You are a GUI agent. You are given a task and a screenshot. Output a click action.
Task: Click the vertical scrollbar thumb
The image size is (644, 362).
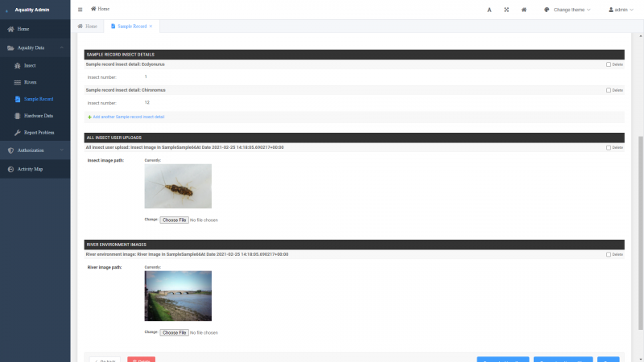pos(640,232)
